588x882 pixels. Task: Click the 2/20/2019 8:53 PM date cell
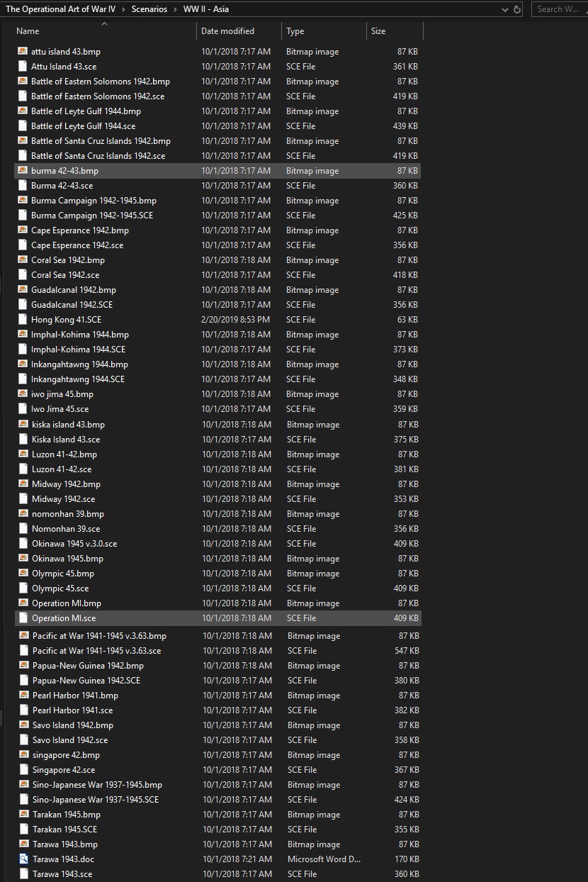tap(235, 320)
